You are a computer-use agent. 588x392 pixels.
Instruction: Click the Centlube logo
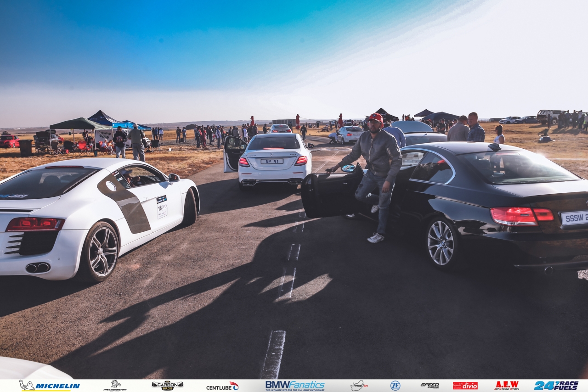222,386
